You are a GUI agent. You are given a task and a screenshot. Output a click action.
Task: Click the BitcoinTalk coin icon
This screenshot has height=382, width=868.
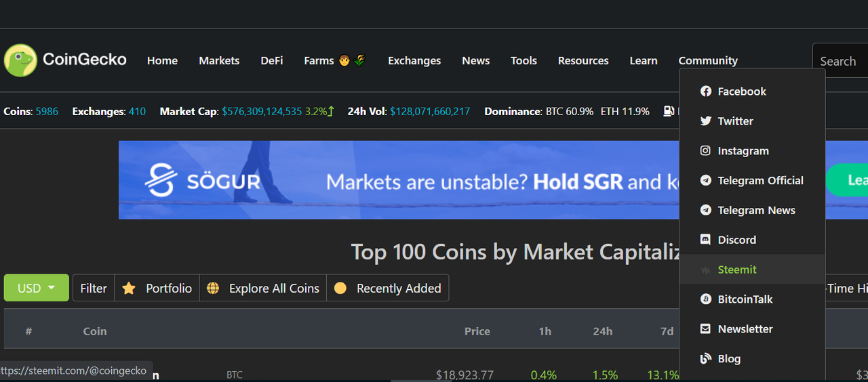coord(706,299)
